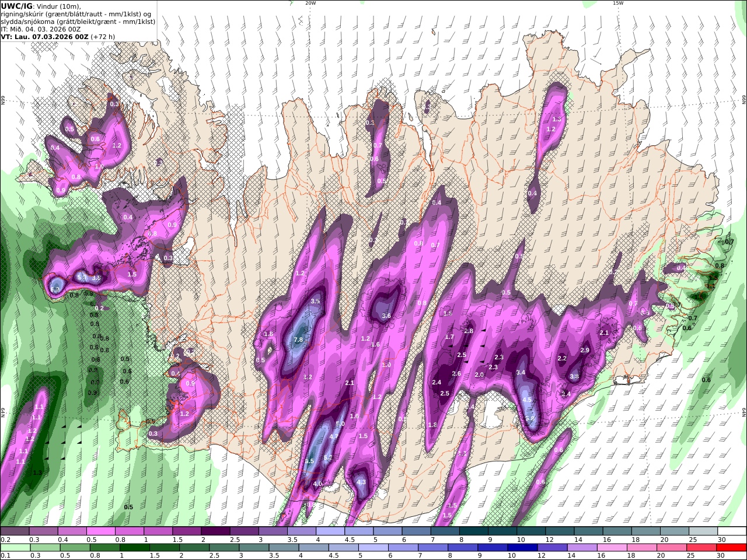Click the dark navy swatch in the rain legend
The height and width of the screenshot is (560, 747).
(522, 548)
